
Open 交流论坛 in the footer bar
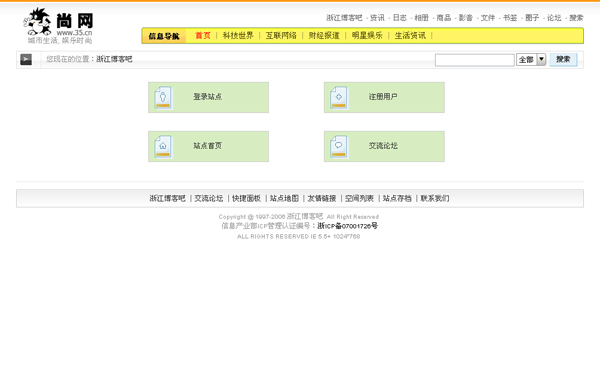pos(209,198)
